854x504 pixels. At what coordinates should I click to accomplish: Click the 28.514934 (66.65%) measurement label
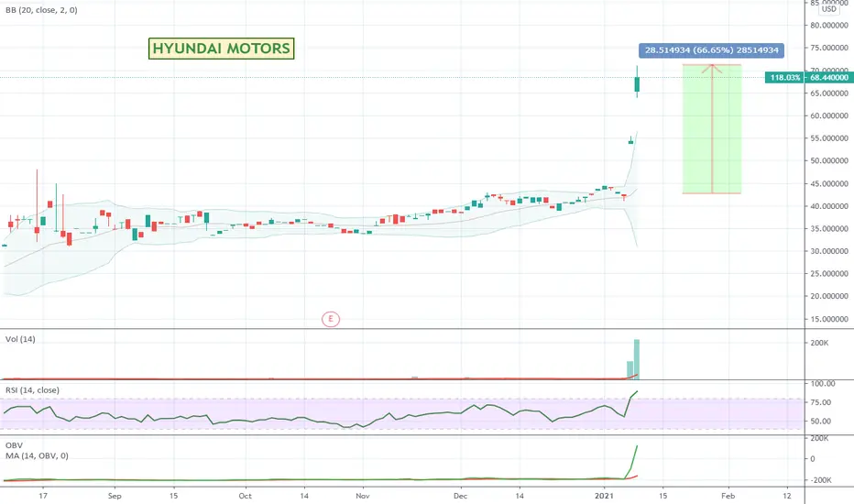click(x=711, y=50)
